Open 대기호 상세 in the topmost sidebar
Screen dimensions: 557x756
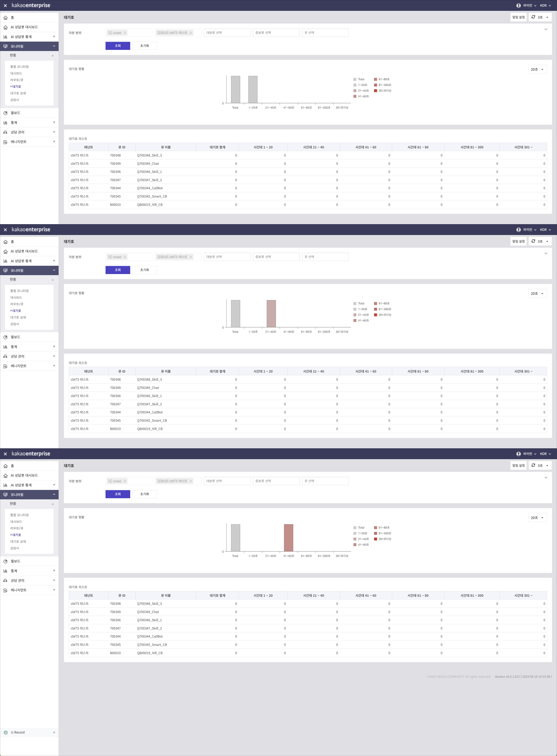point(18,93)
